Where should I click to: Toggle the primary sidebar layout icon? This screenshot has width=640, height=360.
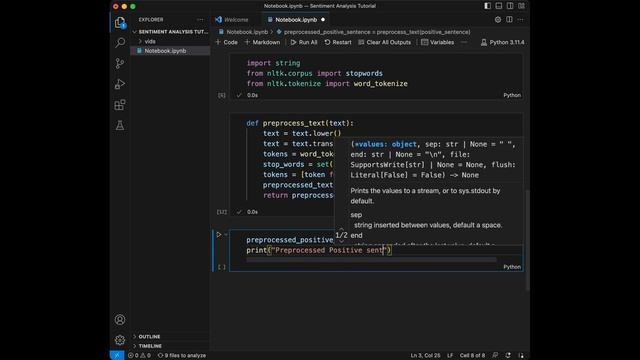pyautogui.click(x=487, y=6)
